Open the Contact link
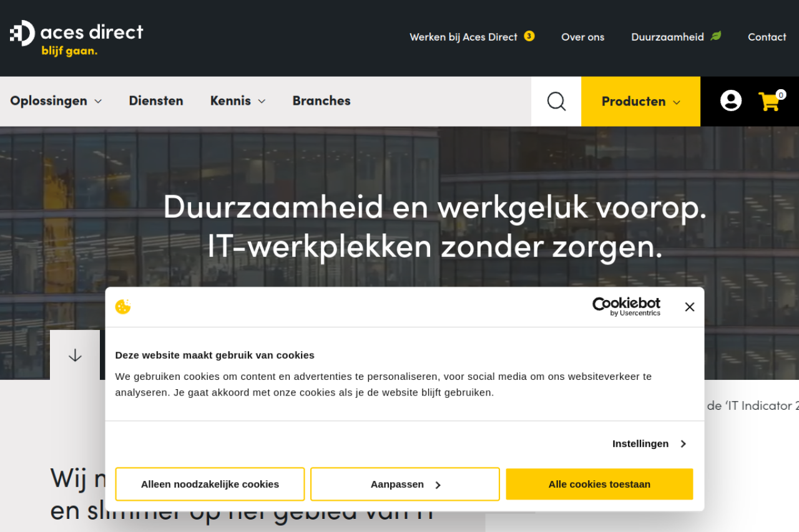 [x=767, y=37]
